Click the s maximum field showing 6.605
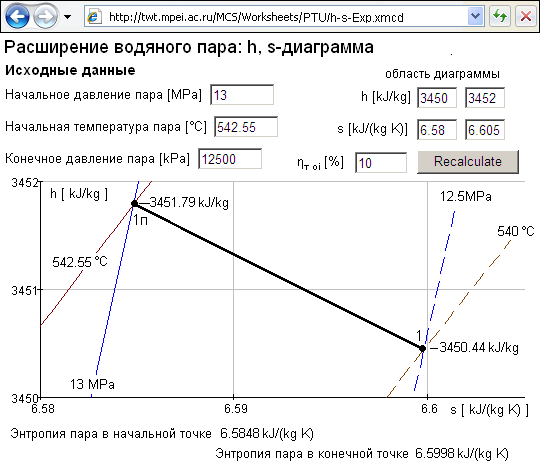 click(485, 130)
